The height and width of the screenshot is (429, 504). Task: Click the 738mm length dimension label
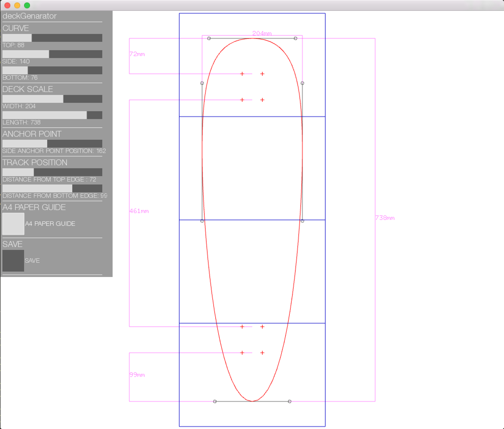pos(385,218)
